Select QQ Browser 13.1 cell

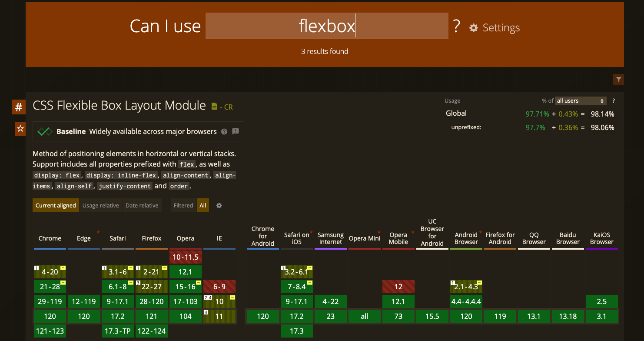pos(534,316)
